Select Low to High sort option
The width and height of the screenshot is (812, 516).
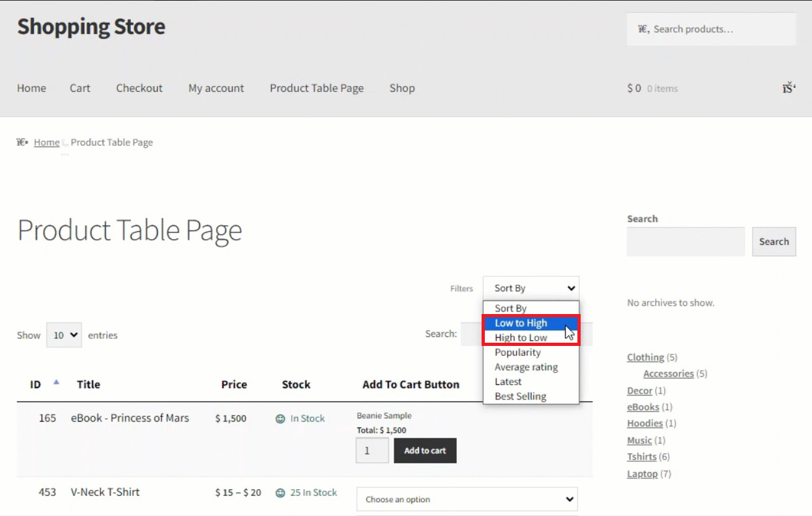coord(530,323)
